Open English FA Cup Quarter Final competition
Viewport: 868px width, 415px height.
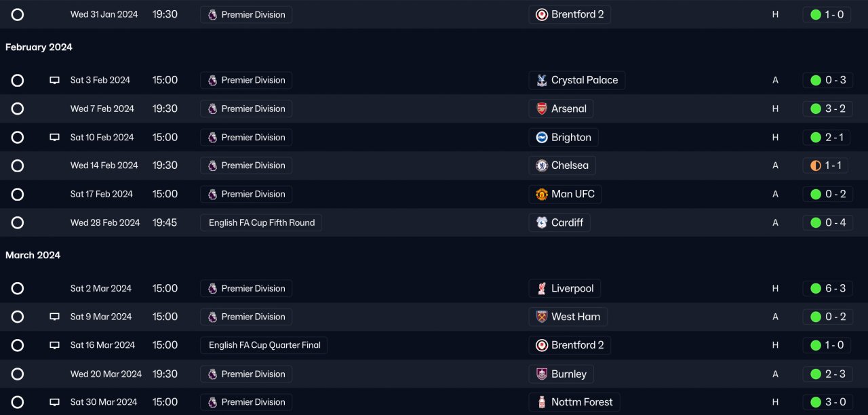coord(264,345)
